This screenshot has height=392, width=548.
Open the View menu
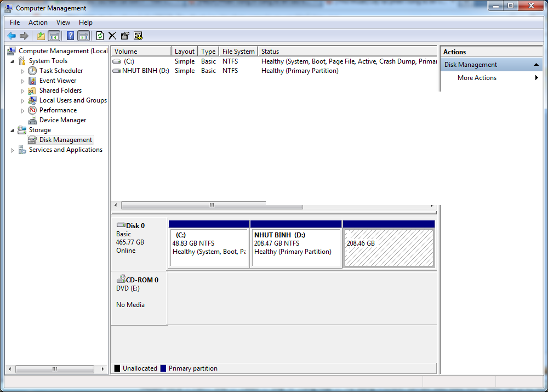[x=63, y=22]
